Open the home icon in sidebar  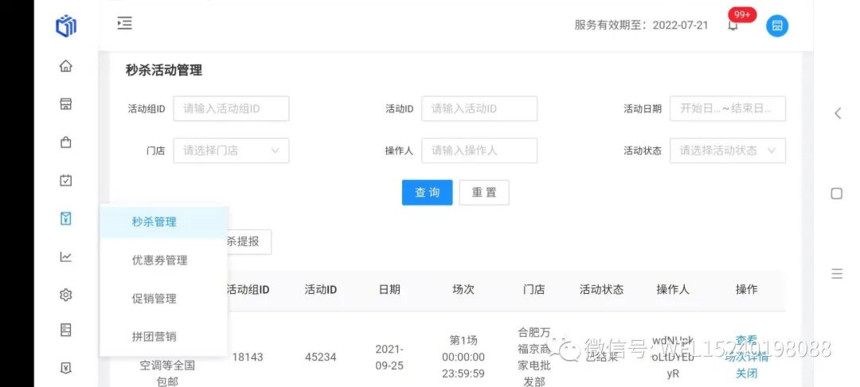pyautogui.click(x=66, y=66)
